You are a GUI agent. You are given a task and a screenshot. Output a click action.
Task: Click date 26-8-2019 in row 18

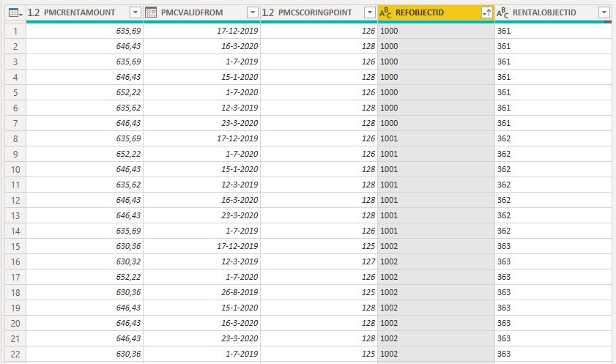pos(240,292)
